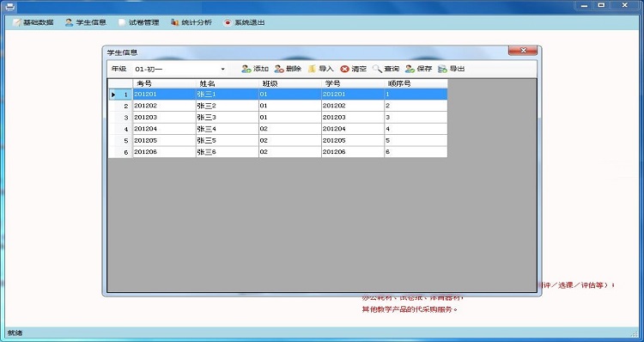The width and height of the screenshot is (644, 342).
Task: Open the 试卷管理 menu
Action: point(138,22)
